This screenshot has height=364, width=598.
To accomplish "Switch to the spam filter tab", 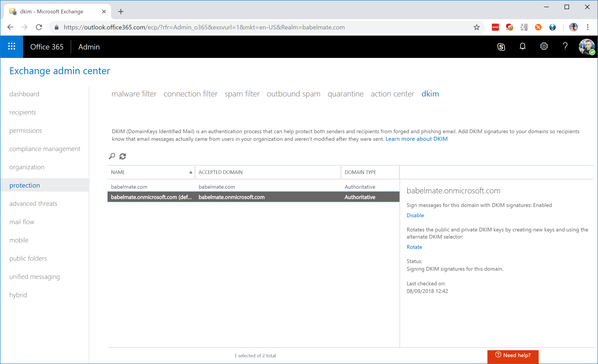I will [242, 94].
